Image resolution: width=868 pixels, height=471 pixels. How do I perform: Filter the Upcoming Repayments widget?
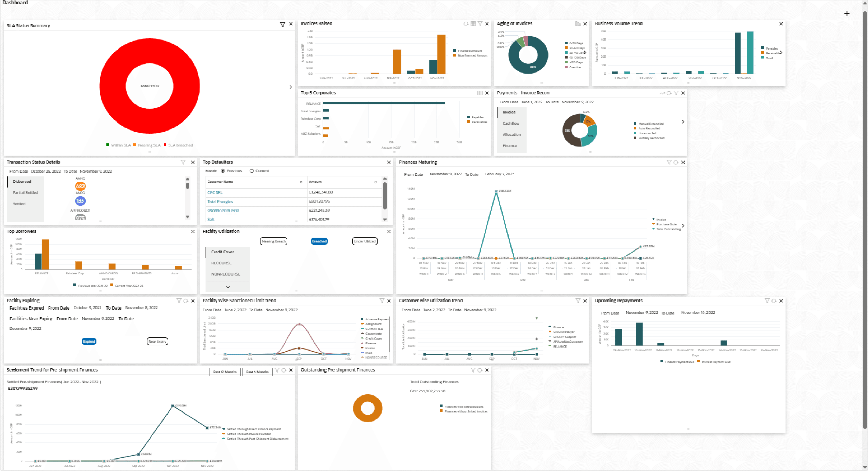click(767, 301)
